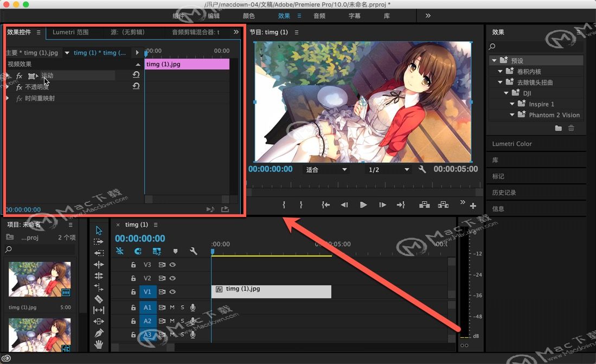The width and height of the screenshot is (596, 364).
Task: Enable voice-over record on A1
Action: tap(193, 308)
